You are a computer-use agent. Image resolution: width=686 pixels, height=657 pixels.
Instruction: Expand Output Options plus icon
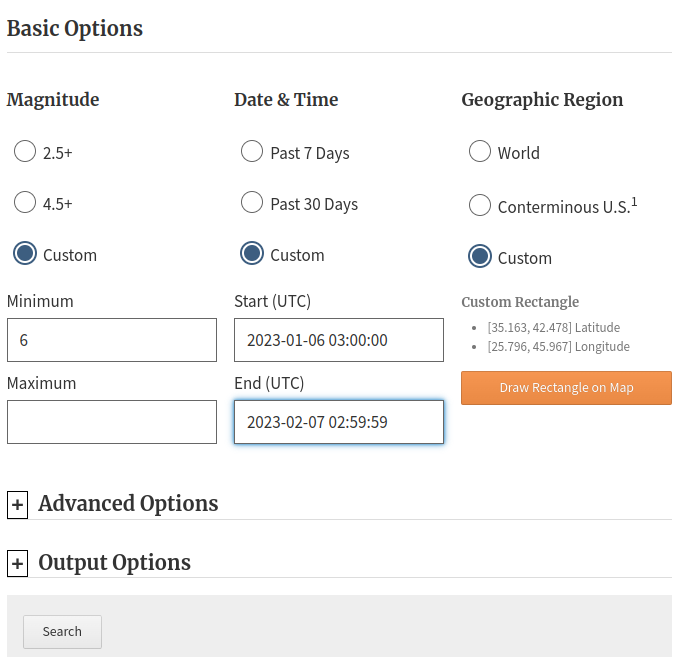(17, 564)
